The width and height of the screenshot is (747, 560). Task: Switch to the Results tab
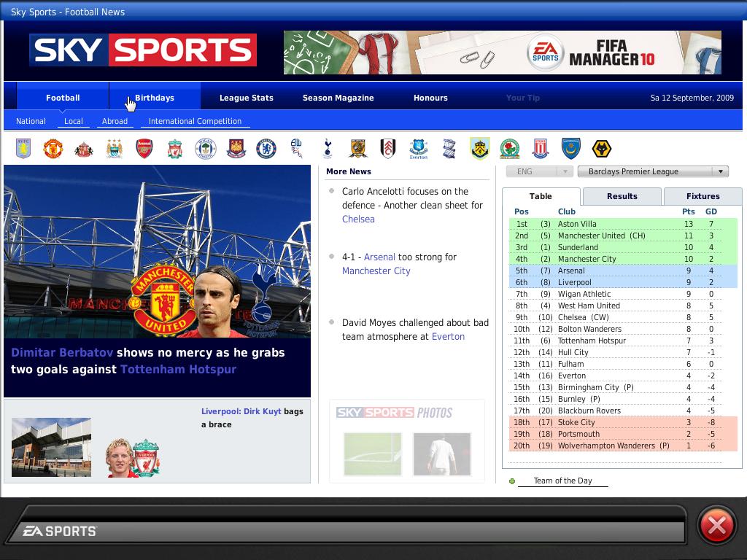pos(622,196)
